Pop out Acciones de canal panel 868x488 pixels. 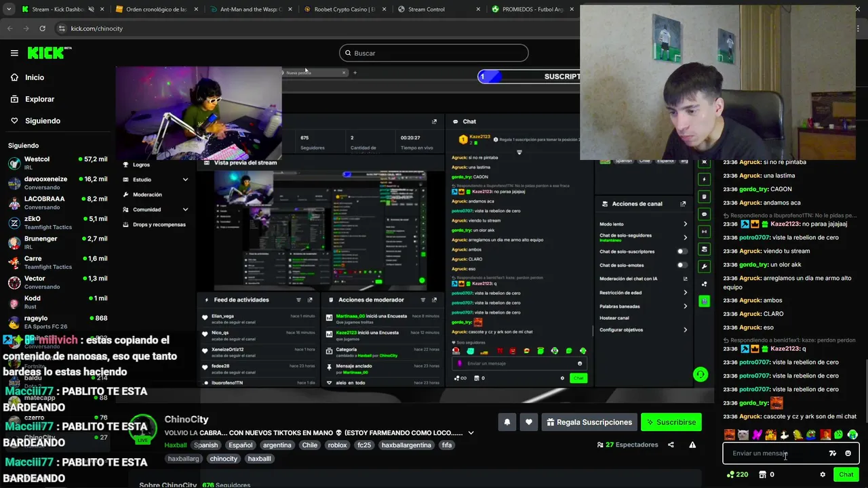coord(683,204)
